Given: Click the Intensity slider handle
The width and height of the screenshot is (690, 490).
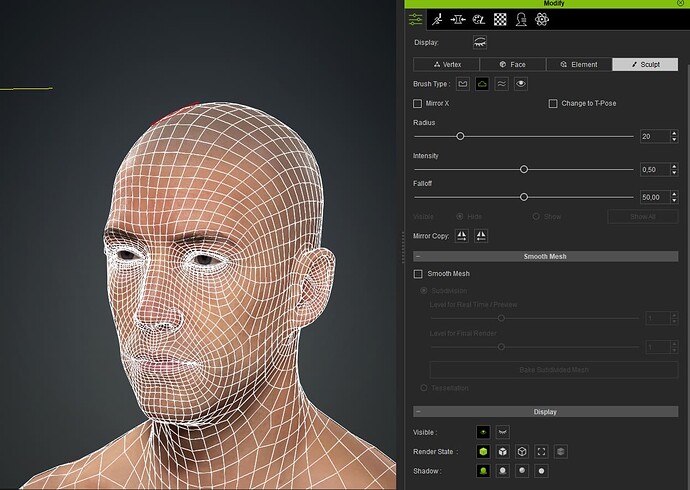Looking at the screenshot, I should click(524, 169).
